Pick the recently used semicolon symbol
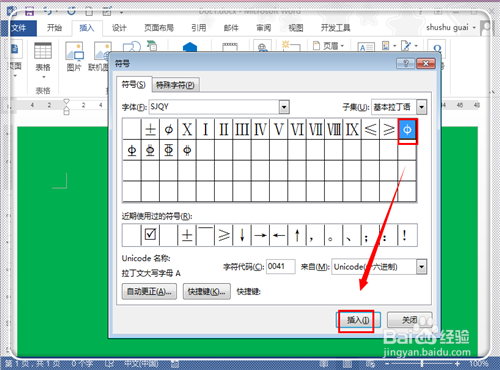The height and width of the screenshot is (370, 500). [x=370, y=235]
